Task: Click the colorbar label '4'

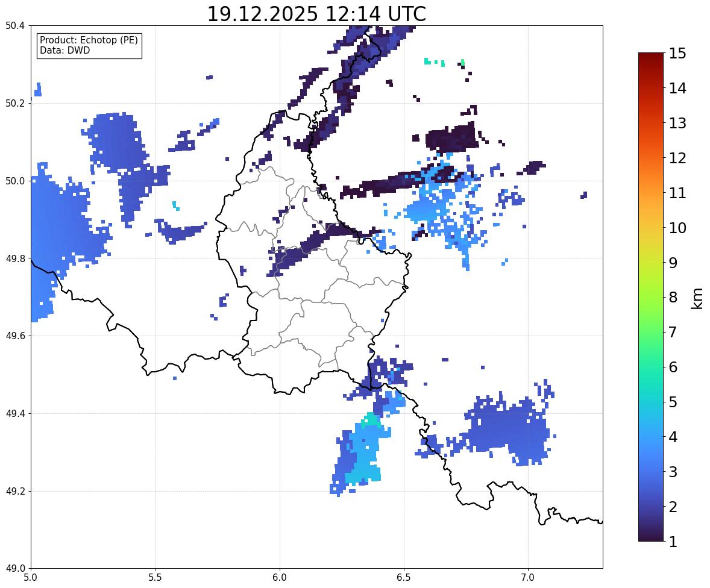Action: [673, 436]
